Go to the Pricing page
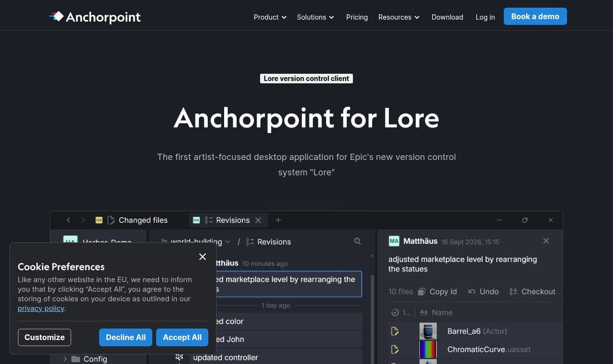 357,17
